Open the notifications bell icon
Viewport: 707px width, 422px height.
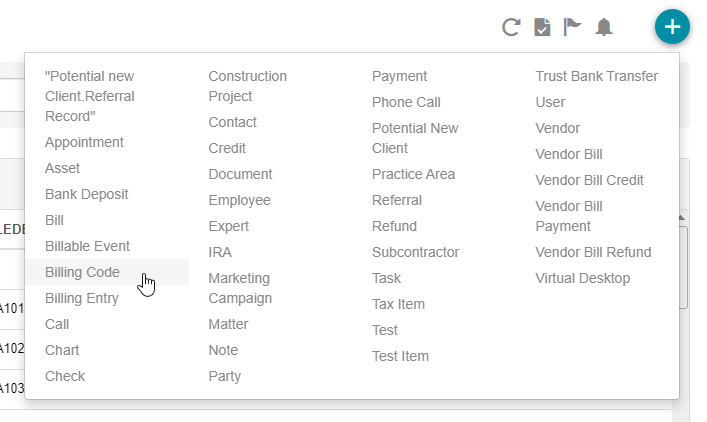[x=603, y=27]
